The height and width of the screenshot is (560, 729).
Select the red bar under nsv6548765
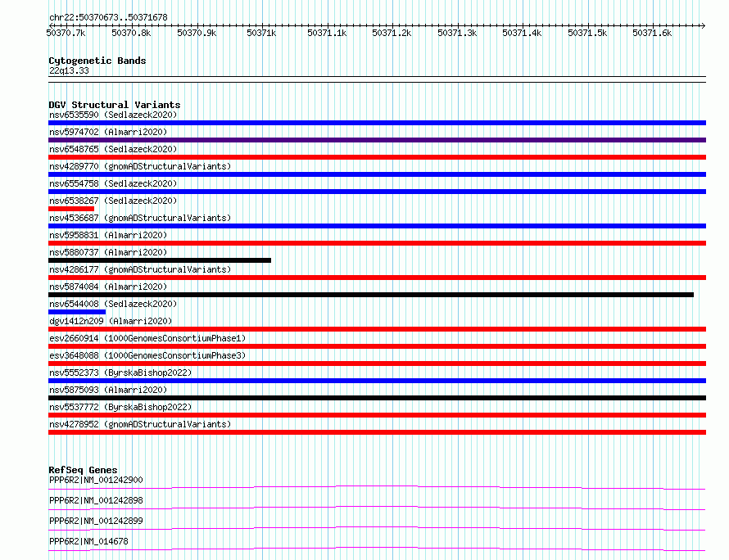tap(377, 157)
